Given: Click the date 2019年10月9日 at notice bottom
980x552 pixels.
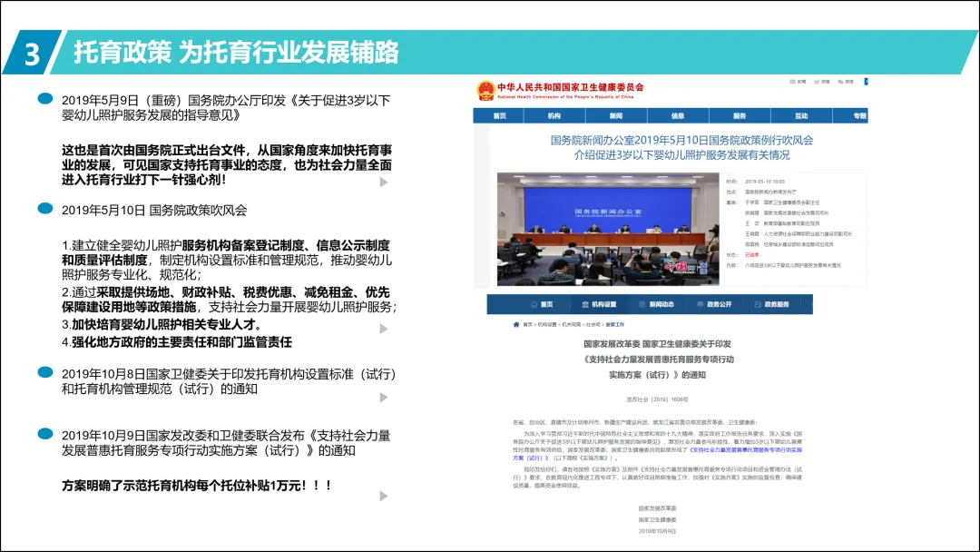Looking at the screenshot, I should coord(658,531).
